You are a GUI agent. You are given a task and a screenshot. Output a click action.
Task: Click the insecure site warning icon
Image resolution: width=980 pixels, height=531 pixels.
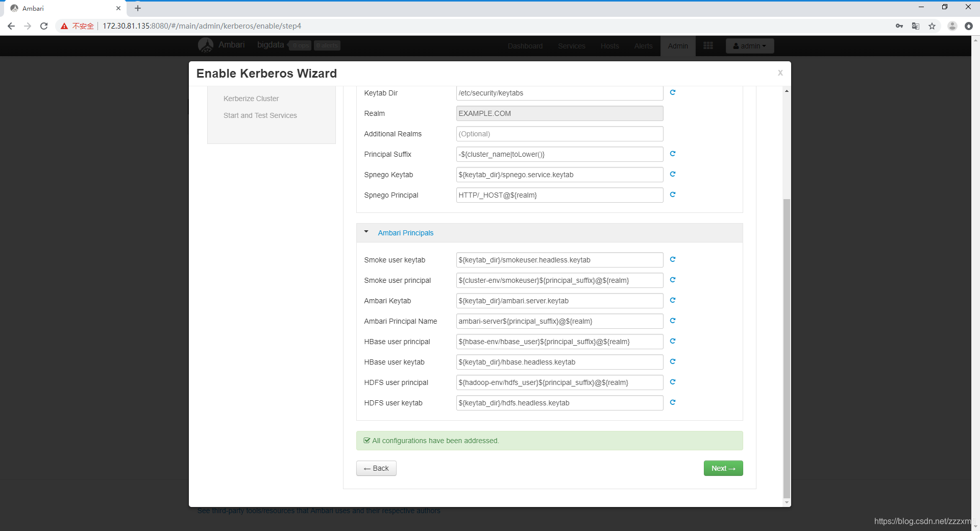[x=64, y=26]
